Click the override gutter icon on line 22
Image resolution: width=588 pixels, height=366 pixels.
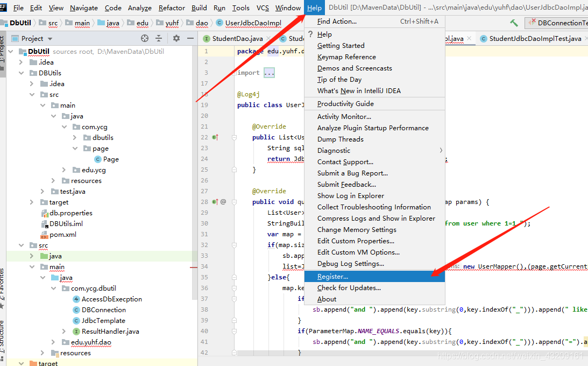215,137
